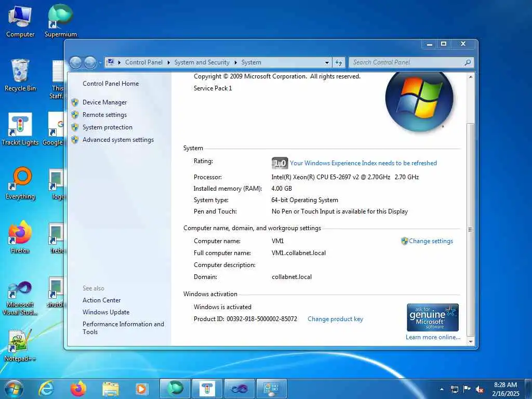Click the Windows Experience Index 1.0 rating badge
532x399 pixels.
tap(280, 163)
